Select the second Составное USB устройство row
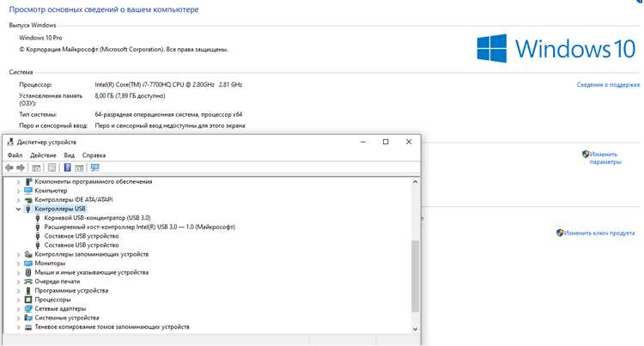644x346 pixels. pos(82,245)
